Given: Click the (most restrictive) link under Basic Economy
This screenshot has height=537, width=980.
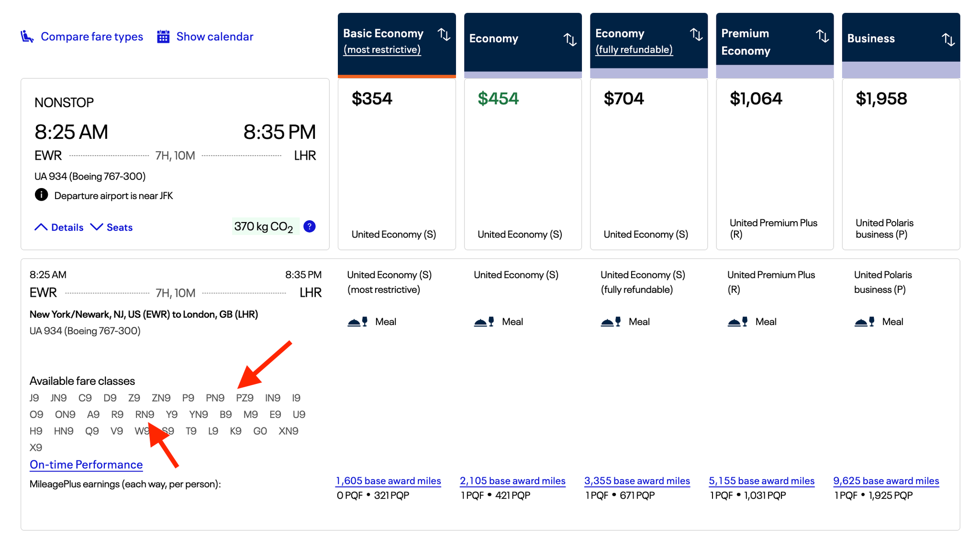Looking at the screenshot, I should pyautogui.click(x=381, y=49).
